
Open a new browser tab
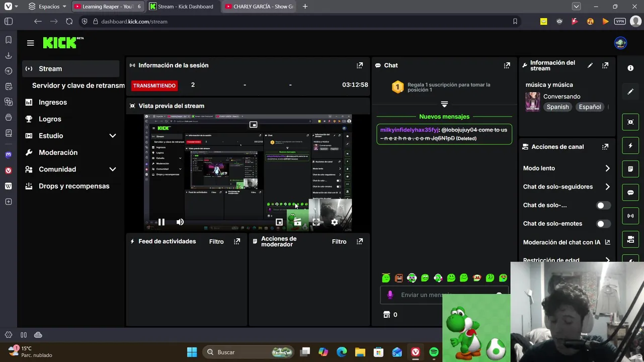click(x=305, y=7)
